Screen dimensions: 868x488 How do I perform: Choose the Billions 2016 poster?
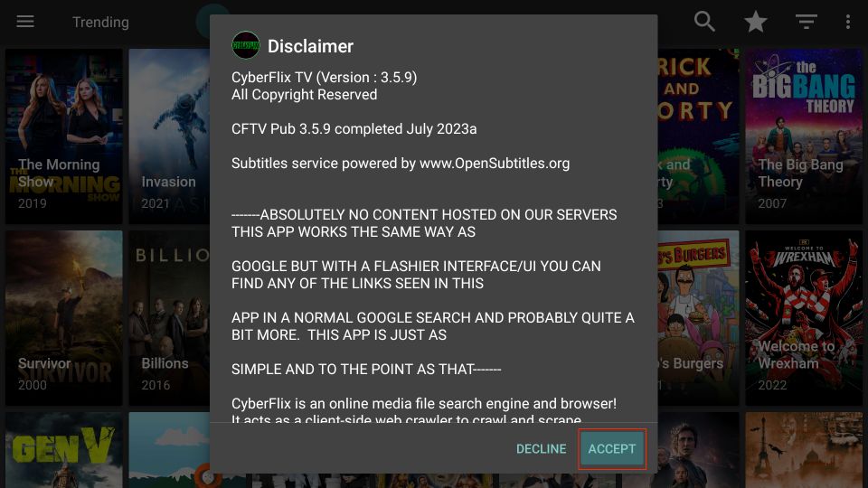click(x=169, y=318)
